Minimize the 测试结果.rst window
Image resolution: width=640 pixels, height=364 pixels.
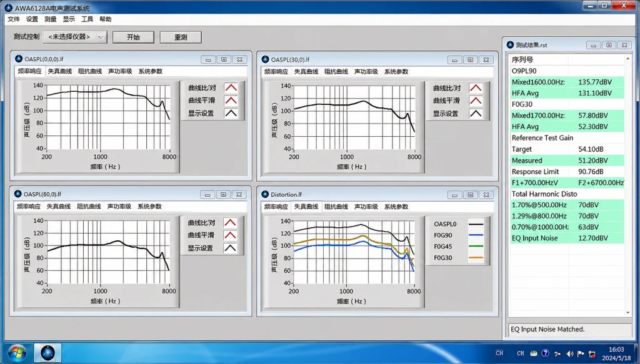594,45
